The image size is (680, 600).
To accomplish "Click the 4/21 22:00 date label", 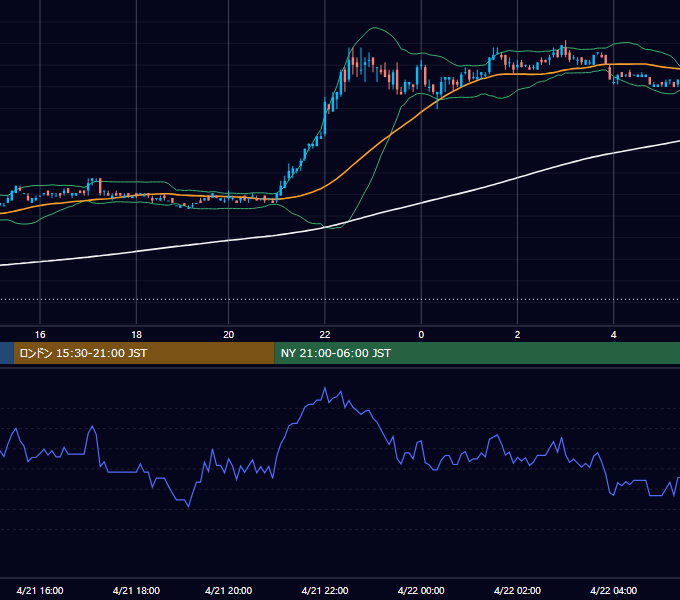I will [325, 590].
